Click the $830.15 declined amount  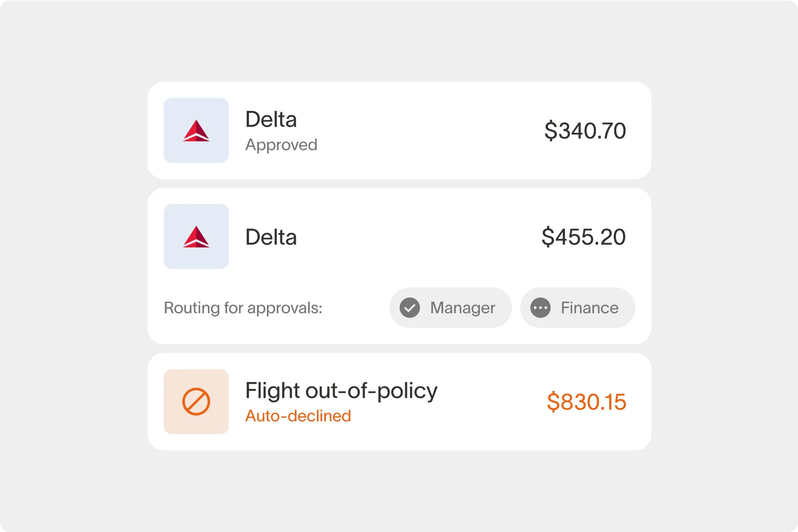coord(586,402)
